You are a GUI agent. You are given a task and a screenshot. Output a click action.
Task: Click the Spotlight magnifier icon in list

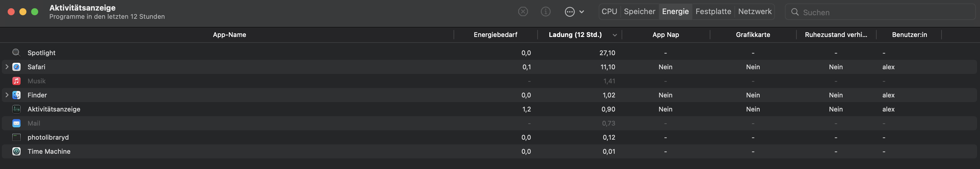(16, 53)
